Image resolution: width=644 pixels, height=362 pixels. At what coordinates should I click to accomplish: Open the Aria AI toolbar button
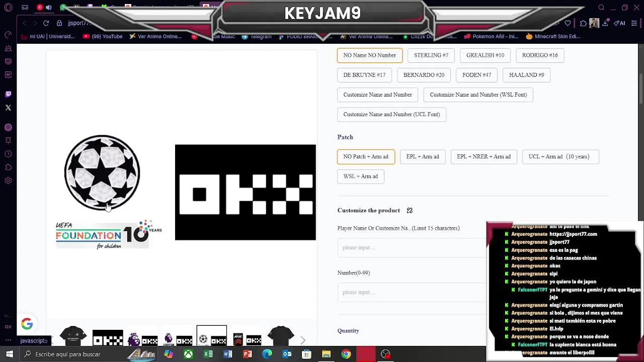click(619, 23)
